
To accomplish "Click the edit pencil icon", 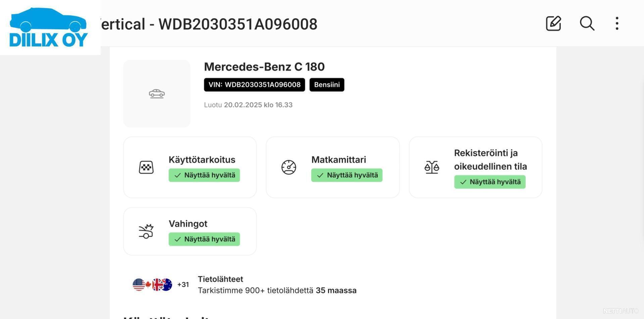I will (553, 23).
